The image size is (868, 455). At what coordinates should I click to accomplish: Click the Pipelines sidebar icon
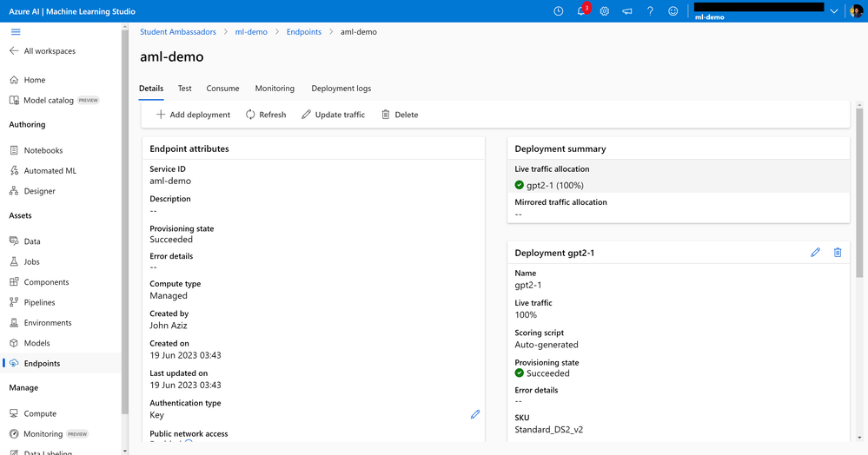(15, 302)
